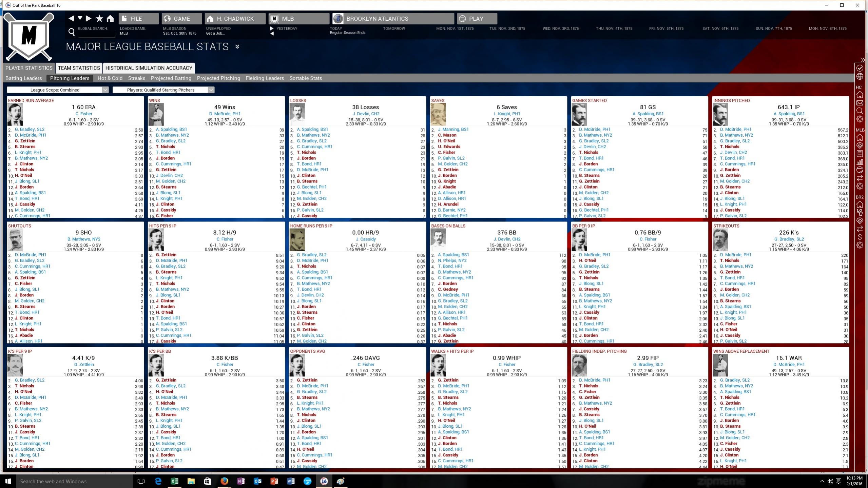This screenshot has width=868, height=488.
Task: Select the Fielding Leaders sub-tab
Action: (265, 78)
